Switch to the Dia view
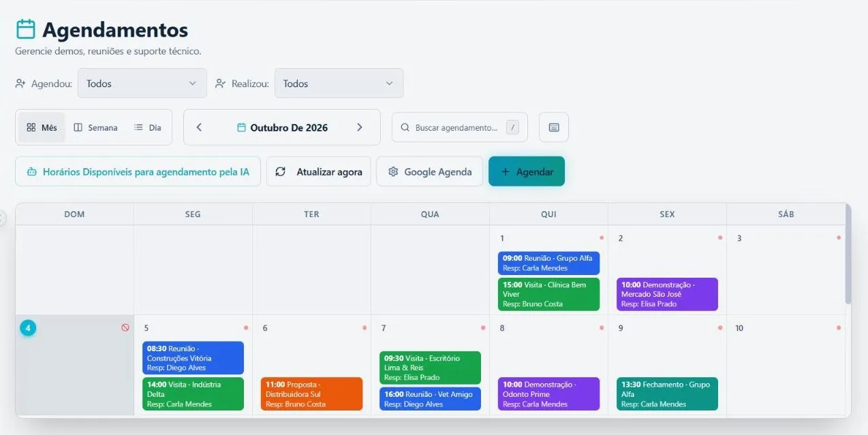Image resolution: width=868 pixels, height=435 pixels. coord(148,127)
